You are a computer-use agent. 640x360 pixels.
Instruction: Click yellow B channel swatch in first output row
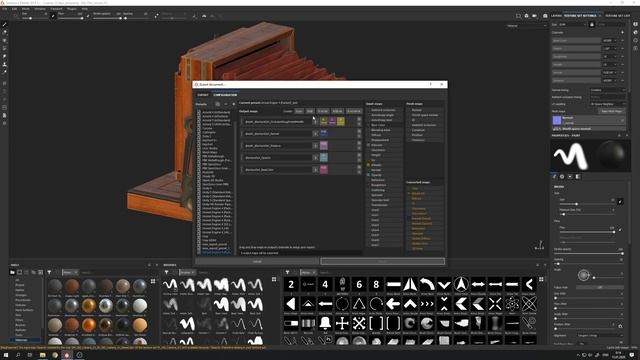340,121
